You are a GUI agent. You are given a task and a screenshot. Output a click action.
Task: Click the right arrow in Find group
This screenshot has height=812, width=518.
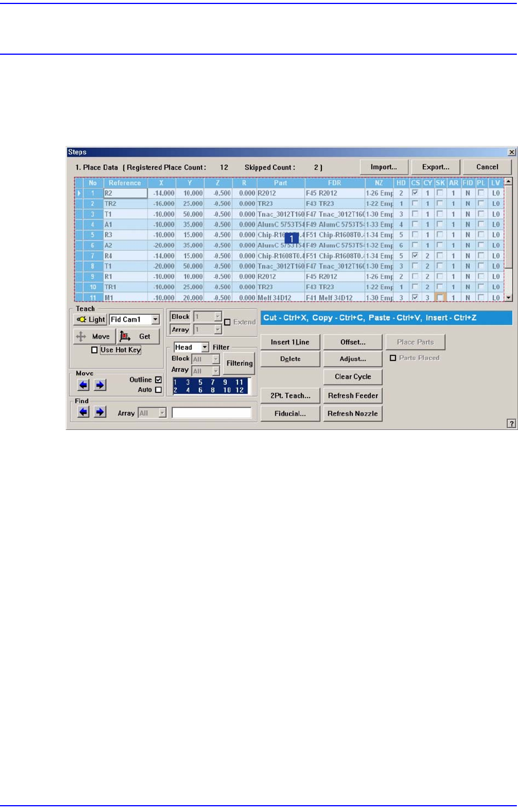pos(100,412)
